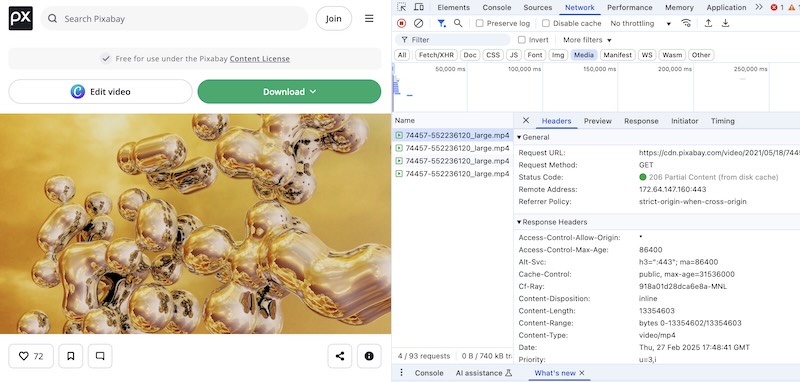Click the Pixabay PX logo

pyautogui.click(x=21, y=18)
